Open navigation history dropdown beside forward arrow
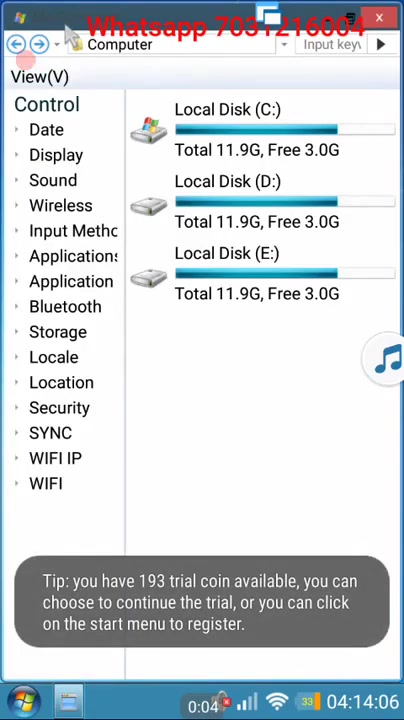Viewport: 404px width, 720px height. pos(57,45)
